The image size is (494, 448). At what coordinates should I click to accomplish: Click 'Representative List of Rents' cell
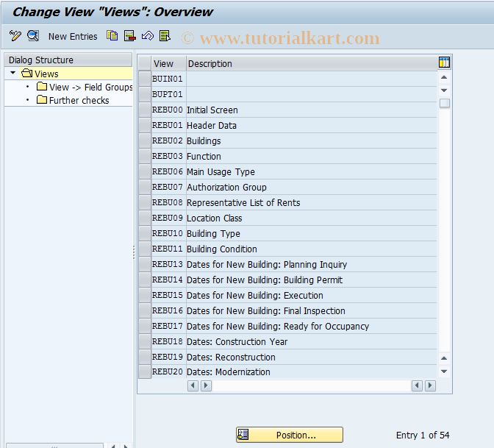(311, 202)
